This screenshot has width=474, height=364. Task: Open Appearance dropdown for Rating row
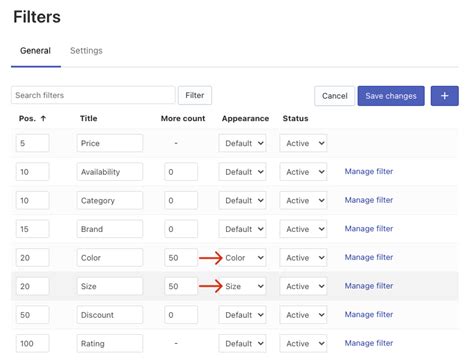tap(242, 344)
